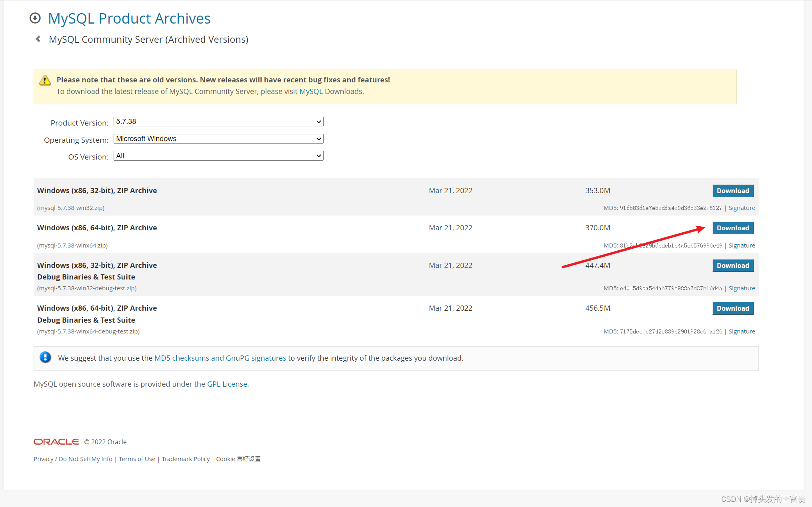Screen dimensions: 812x507
Task: Open Signature link for mysql-5.7.38-winx64.zip
Action: tap(742, 246)
